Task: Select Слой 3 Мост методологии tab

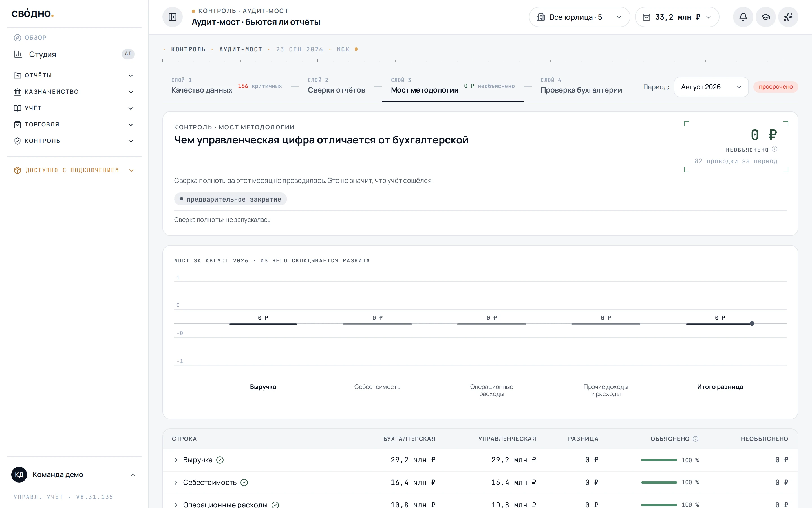Action: (x=453, y=86)
